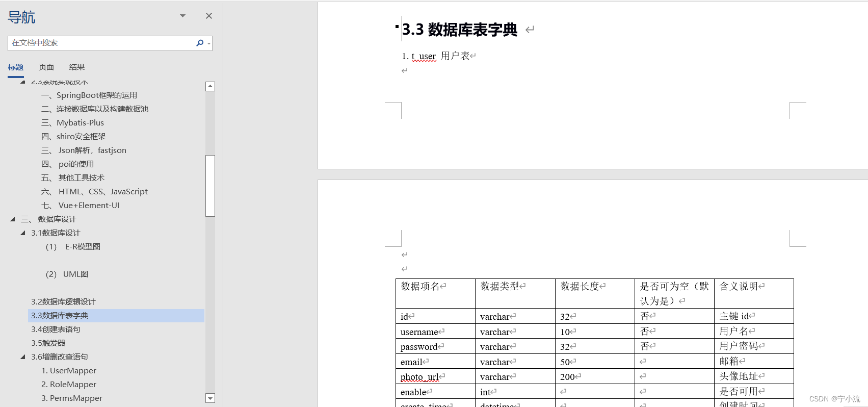The height and width of the screenshot is (407, 868).
Task: Collapse the 3.6增删改查语句 heading
Action: [x=23, y=357]
